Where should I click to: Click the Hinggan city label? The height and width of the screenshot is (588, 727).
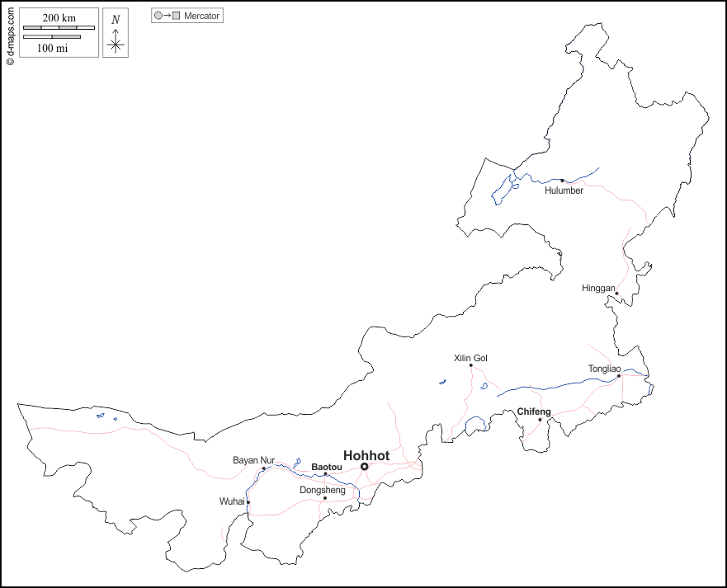click(x=598, y=289)
